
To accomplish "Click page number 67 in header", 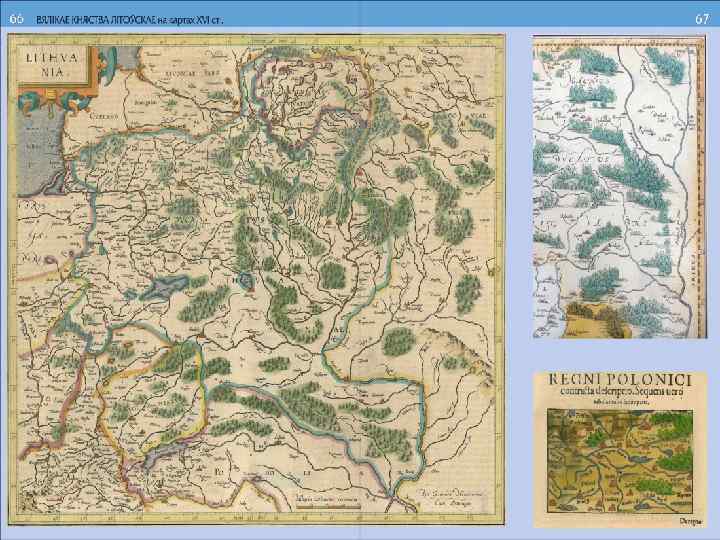I will coord(702,19).
